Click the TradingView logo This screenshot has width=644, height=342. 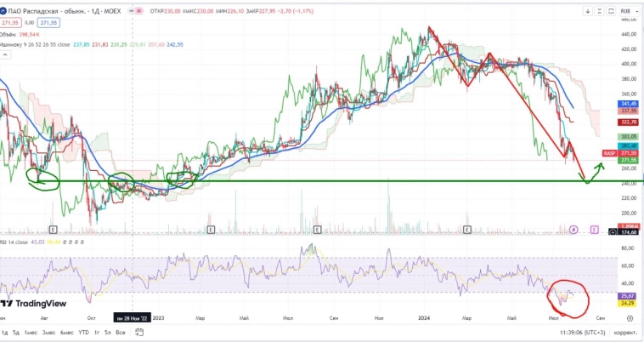click(33, 304)
